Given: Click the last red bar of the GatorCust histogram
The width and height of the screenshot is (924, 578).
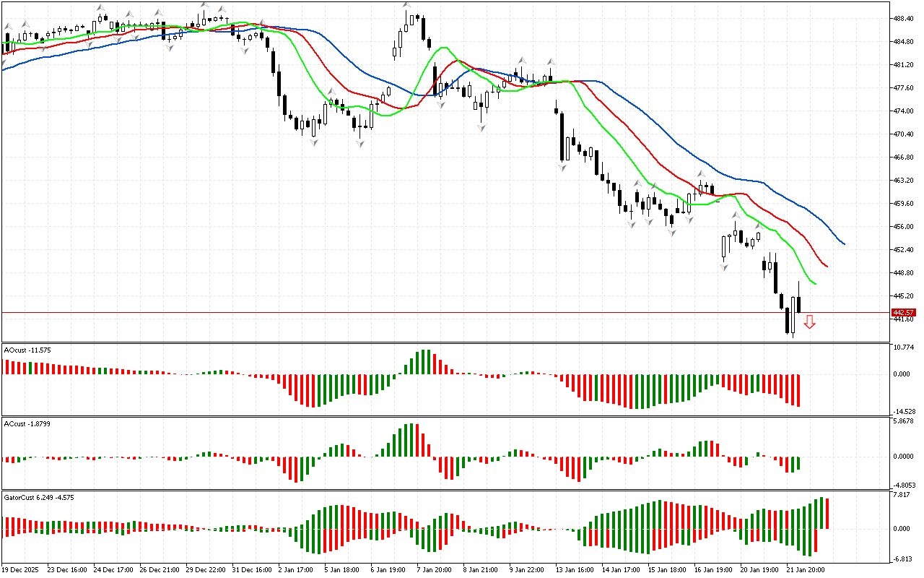Looking at the screenshot, I should (827, 513).
